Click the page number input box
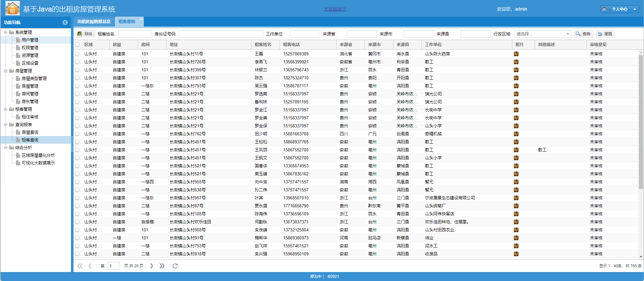 (x=113, y=266)
